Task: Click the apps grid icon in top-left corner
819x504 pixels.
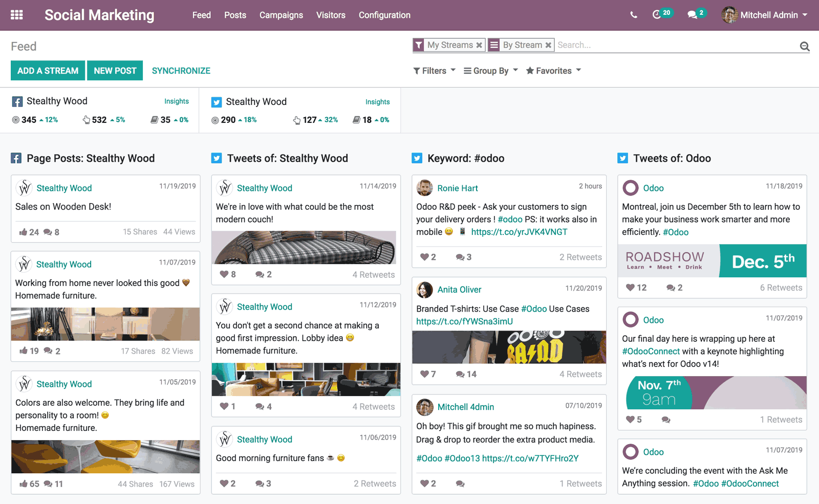Action: 17,15
